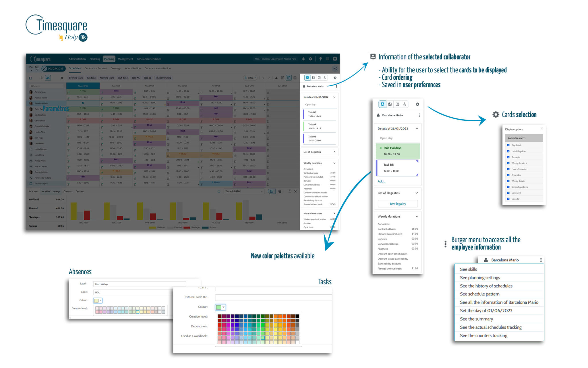
Task: Click the three-dot menu next to Barcelona Mario in the dashboard
Action: (x=336, y=86)
